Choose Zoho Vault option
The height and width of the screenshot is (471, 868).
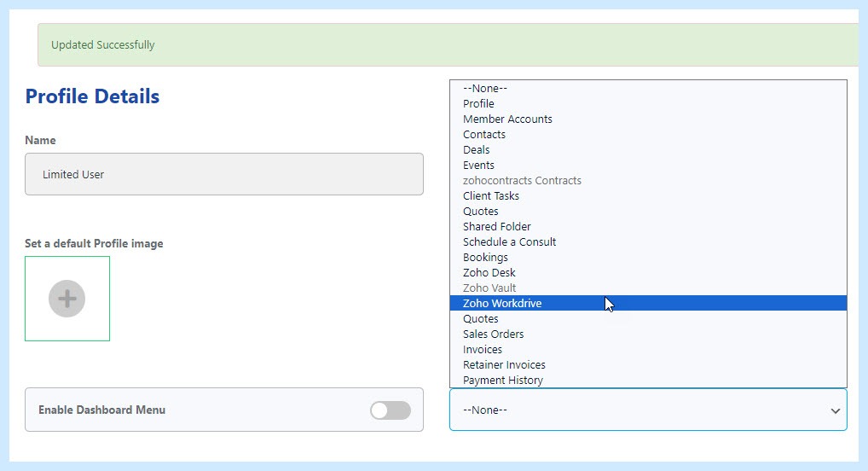(648, 288)
